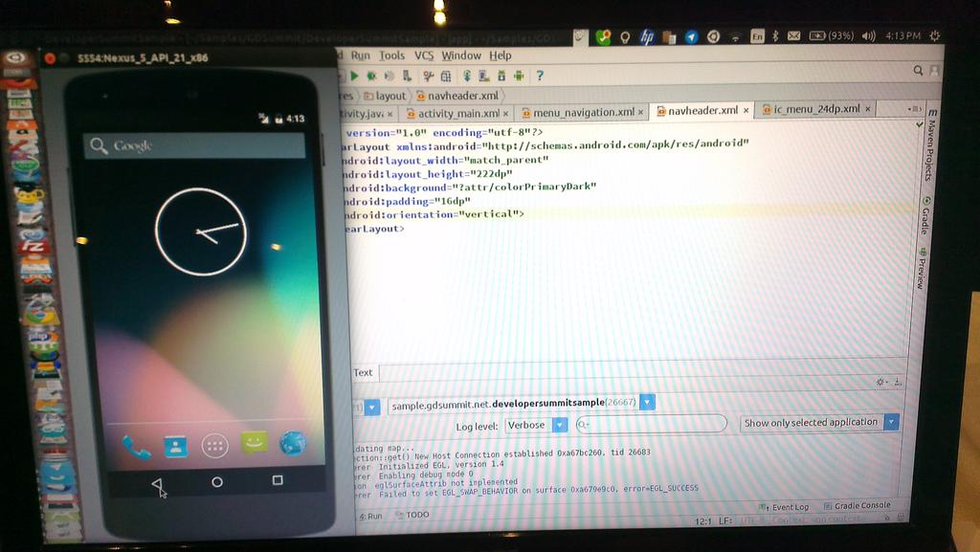Select the Text editor mode tab
The image size is (980, 552).
coord(363,373)
